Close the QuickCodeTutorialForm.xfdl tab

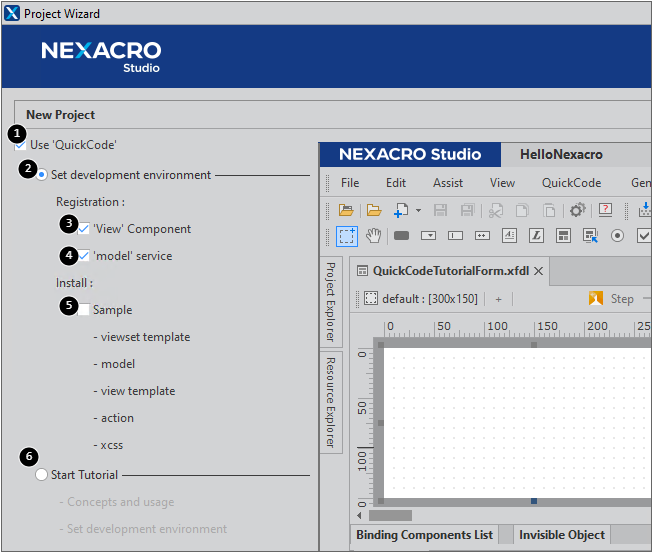(x=538, y=271)
